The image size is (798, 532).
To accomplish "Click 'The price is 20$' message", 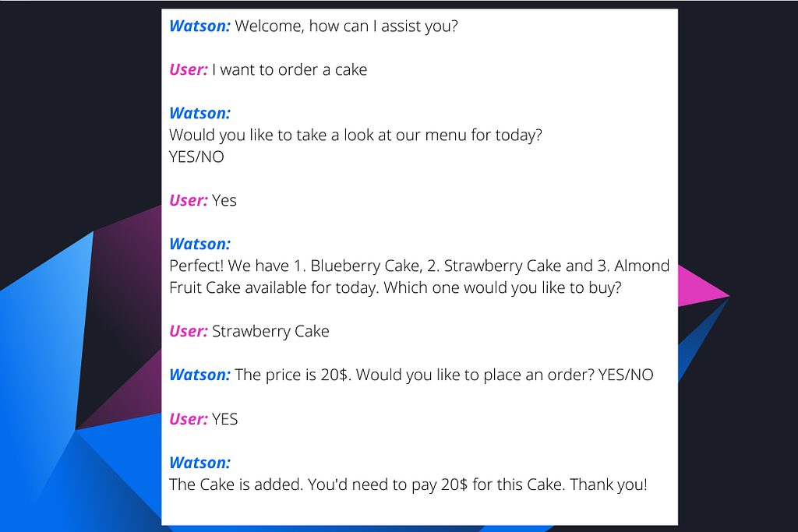I will pyautogui.click(x=293, y=375).
